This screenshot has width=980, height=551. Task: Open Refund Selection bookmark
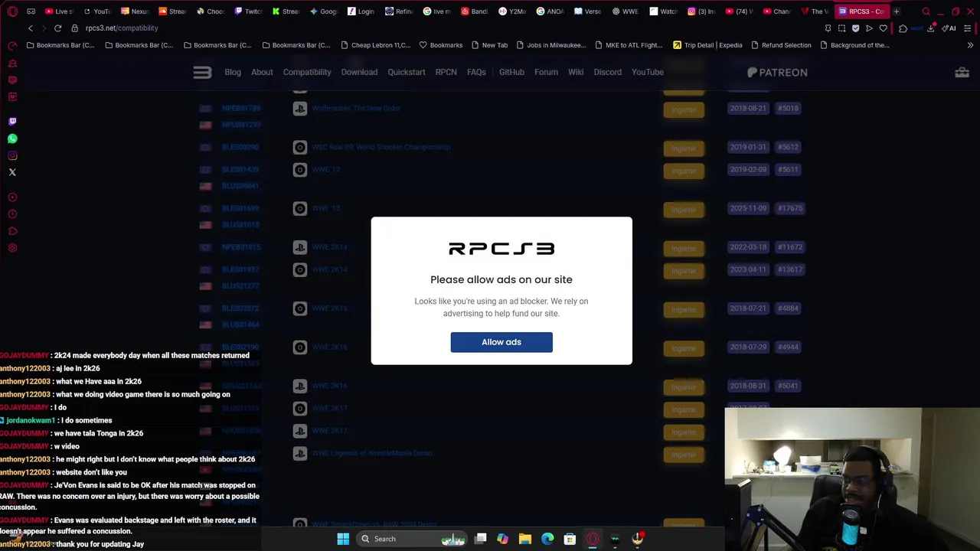coord(780,45)
